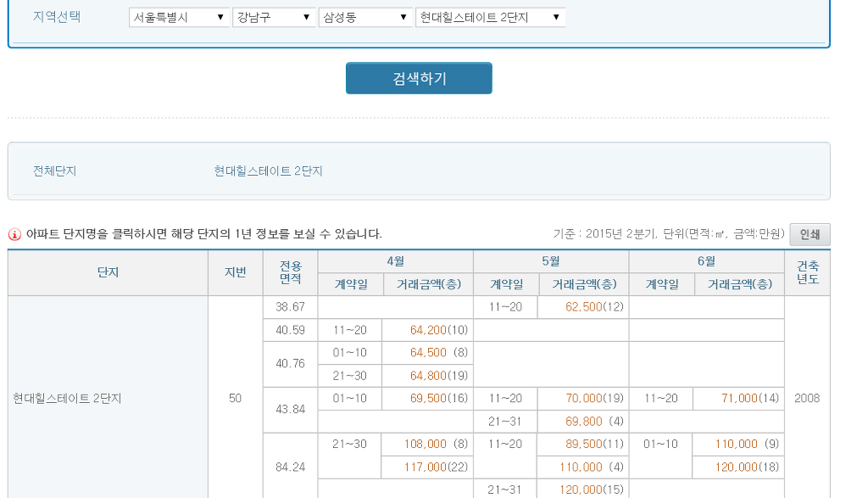Click 현대힐스테이트 2단지 name in table row
This screenshot has width=868, height=498.
[x=67, y=398]
